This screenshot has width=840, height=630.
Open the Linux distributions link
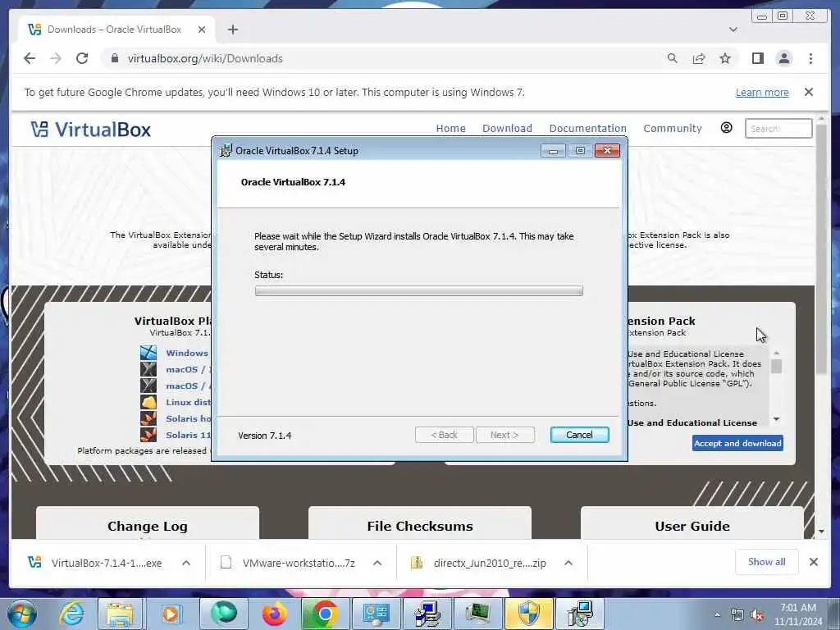188,402
